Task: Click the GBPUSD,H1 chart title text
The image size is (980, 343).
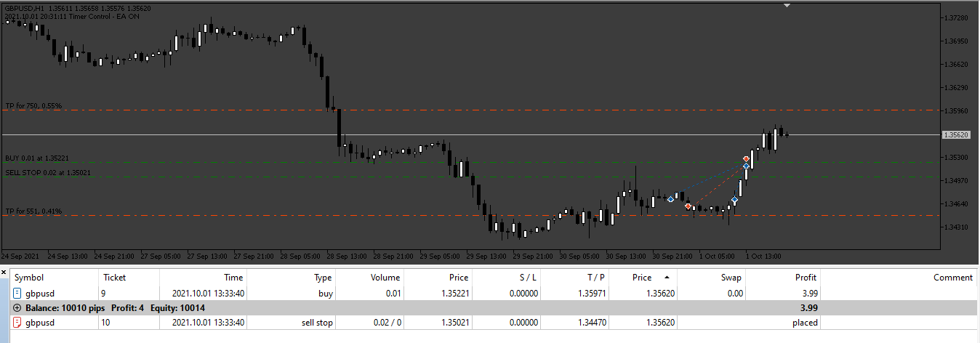Action: (24, 8)
